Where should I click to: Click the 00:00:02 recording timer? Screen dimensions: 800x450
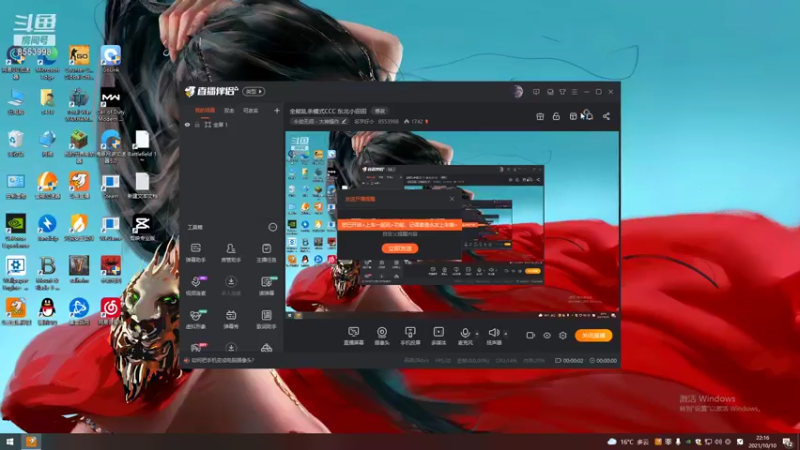(x=569, y=360)
